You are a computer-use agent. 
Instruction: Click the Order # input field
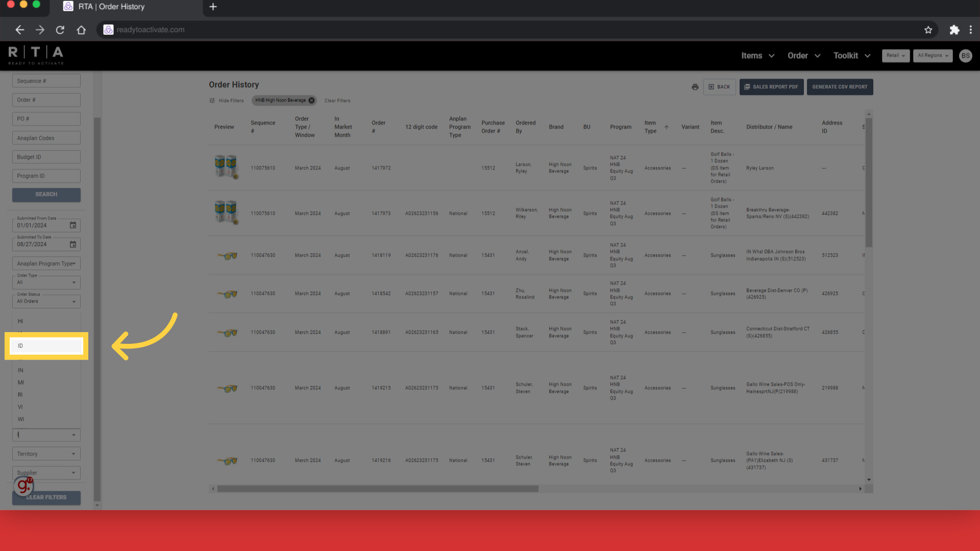point(46,100)
